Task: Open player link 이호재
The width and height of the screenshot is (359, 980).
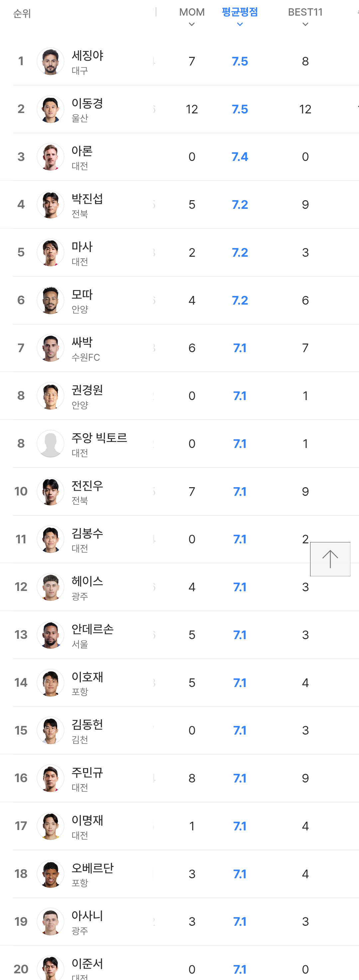Action: (87, 677)
